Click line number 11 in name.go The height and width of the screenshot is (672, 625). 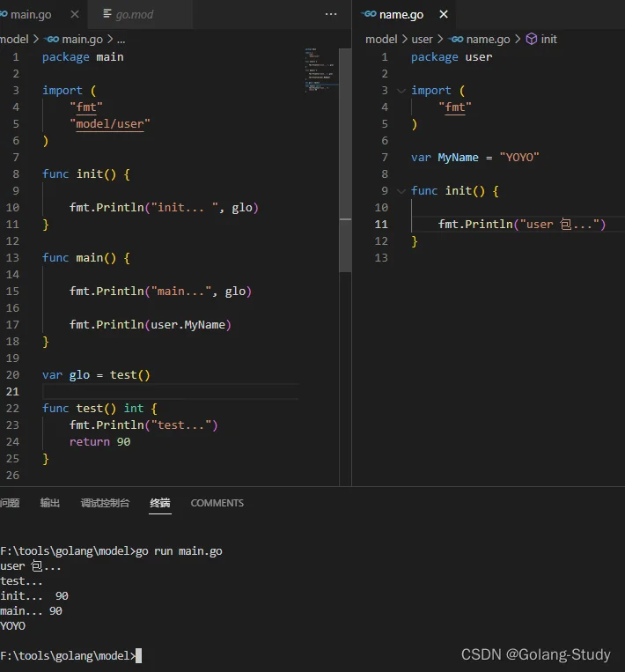pyautogui.click(x=381, y=224)
